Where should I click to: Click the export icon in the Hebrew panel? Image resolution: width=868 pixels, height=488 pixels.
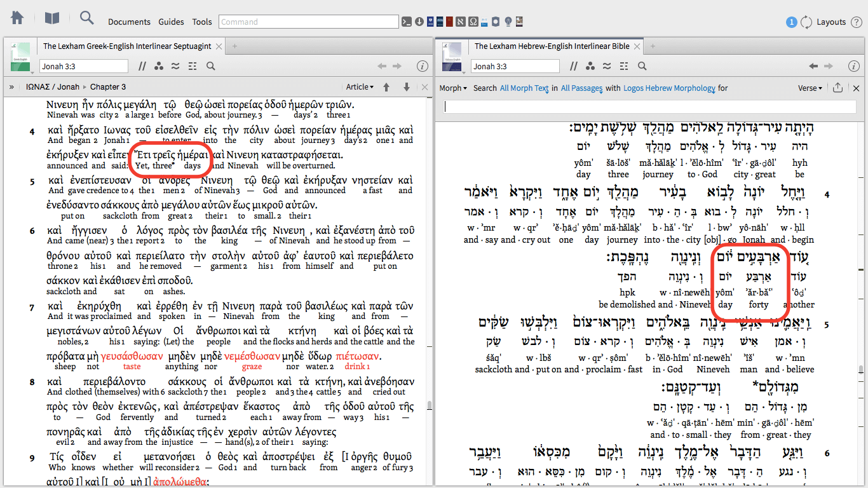(837, 88)
